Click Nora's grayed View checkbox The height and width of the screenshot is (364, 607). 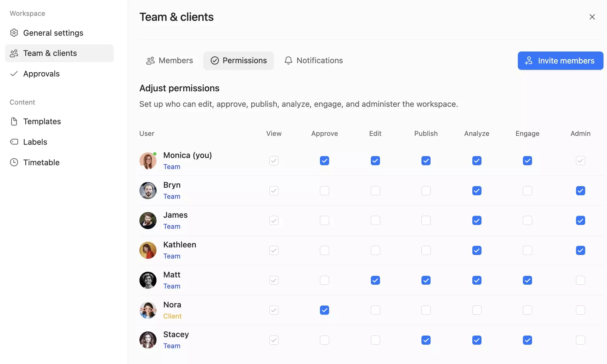pyautogui.click(x=274, y=310)
